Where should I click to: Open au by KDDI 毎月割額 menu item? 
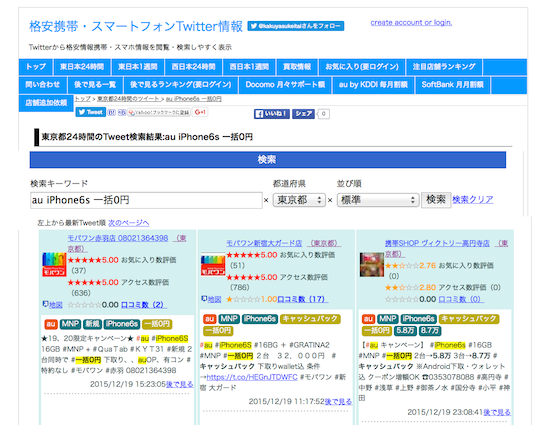pyautogui.click(x=373, y=85)
